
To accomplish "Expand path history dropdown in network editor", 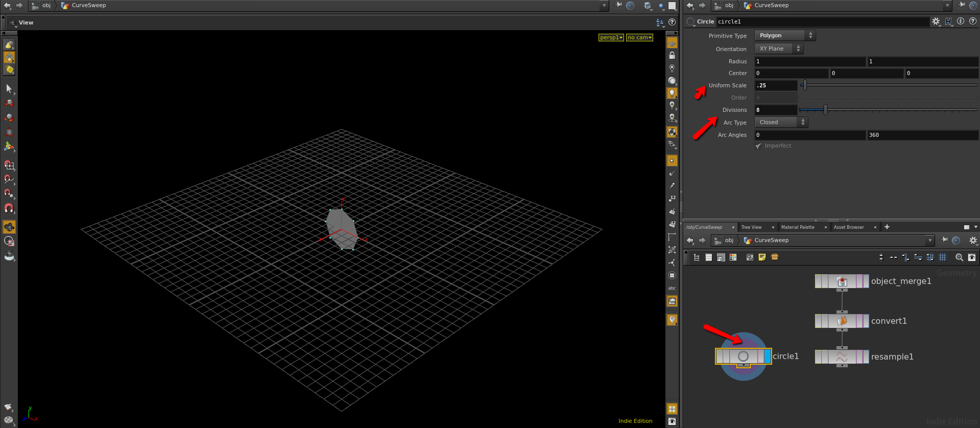I will [x=929, y=241].
